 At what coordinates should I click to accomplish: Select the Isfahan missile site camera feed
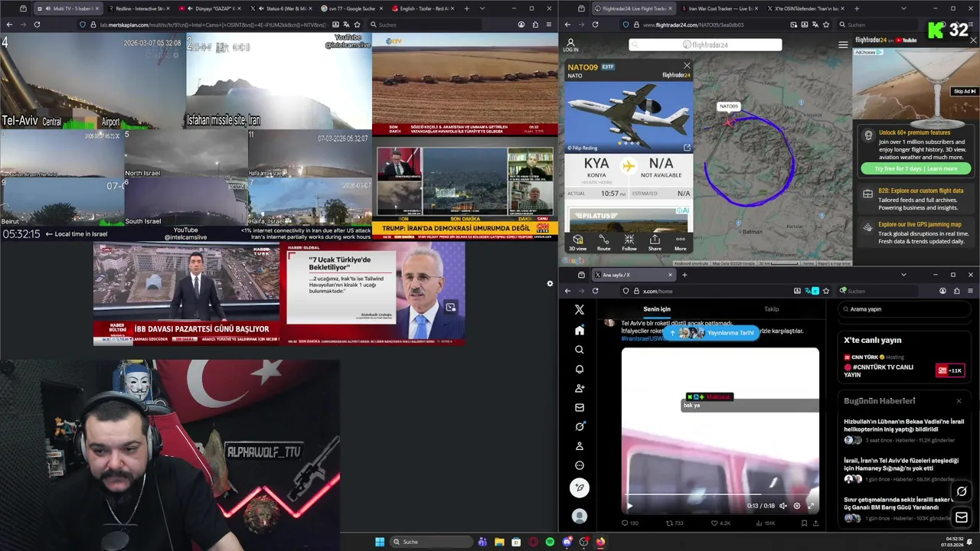pos(279,82)
